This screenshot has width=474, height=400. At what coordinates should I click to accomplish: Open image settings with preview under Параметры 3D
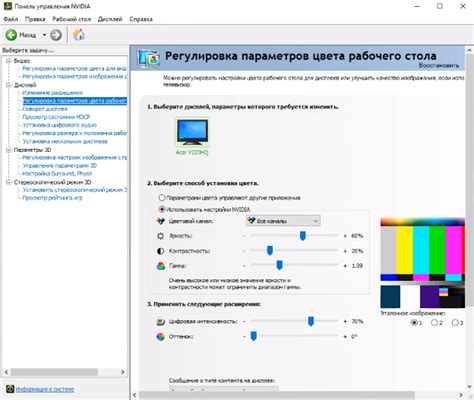pyautogui.click(x=75, y=157)
